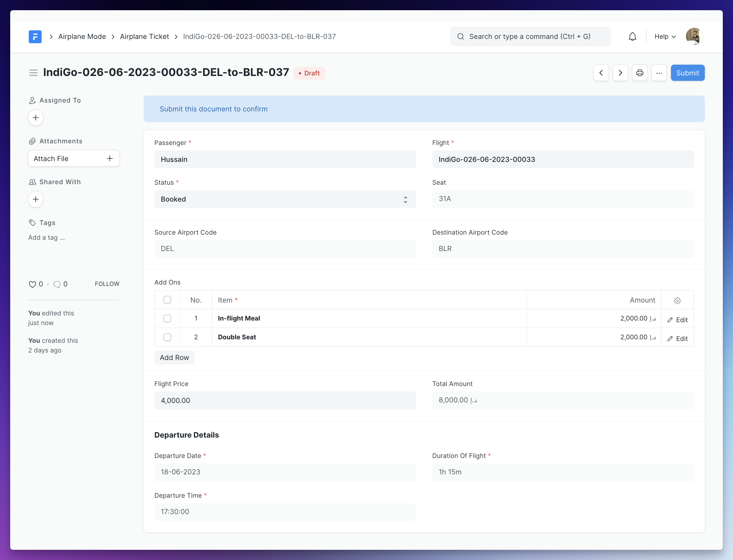Click the sidebar hamburger menu icon
Viewport: 733px width, 560px height.
coord(34,73)
